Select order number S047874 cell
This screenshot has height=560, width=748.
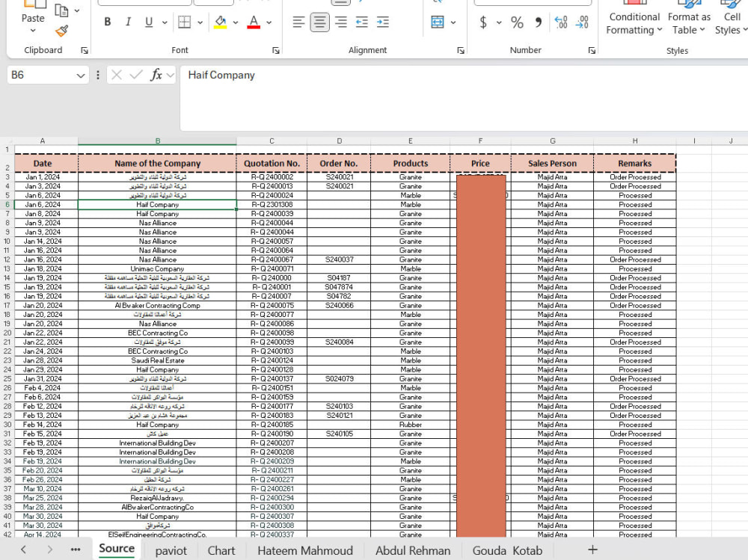(339, 287)
